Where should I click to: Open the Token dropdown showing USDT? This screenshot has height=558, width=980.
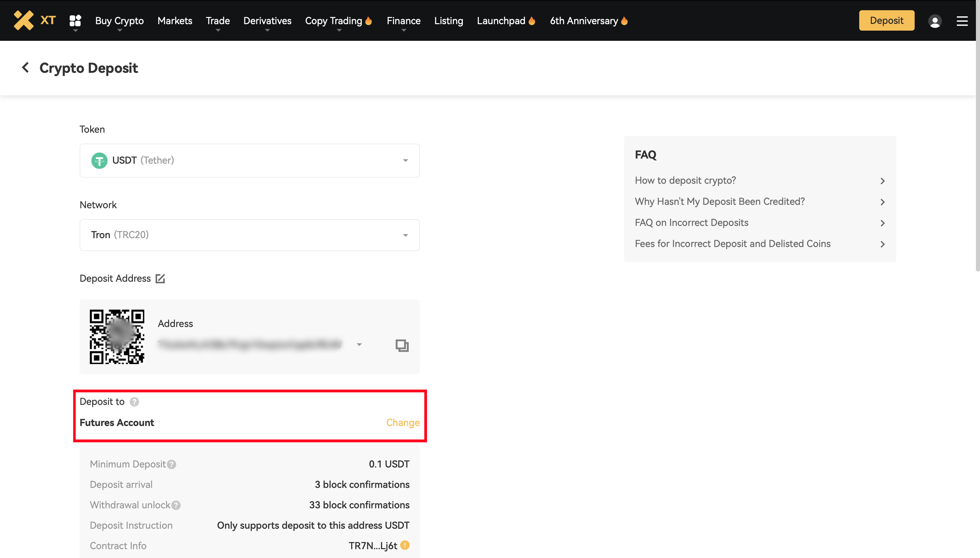pos(249,160)
